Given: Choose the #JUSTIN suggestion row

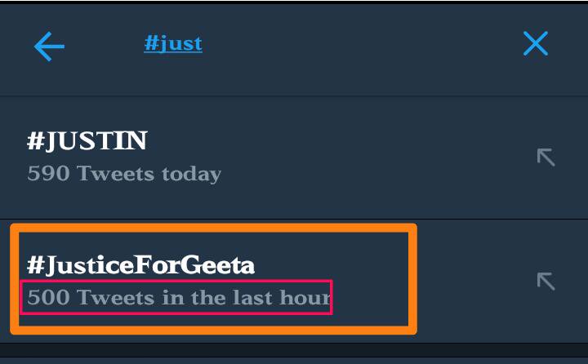Looking at the screenshot, I should [294, 158].
